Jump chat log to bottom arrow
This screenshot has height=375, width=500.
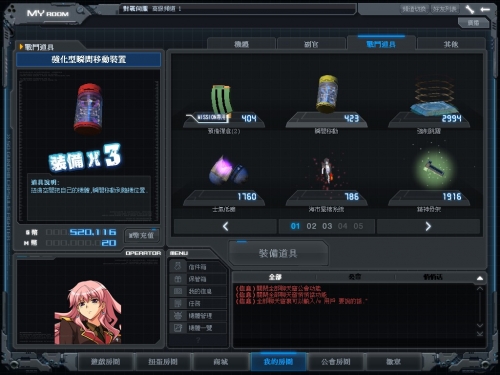(x=480, y=333)
